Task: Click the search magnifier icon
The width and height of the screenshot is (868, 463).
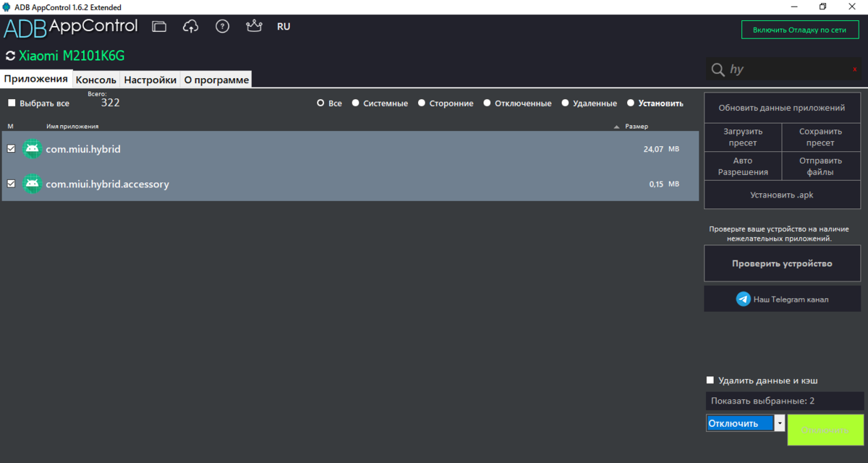Action: pyautogui.click(x=718, y=69)
